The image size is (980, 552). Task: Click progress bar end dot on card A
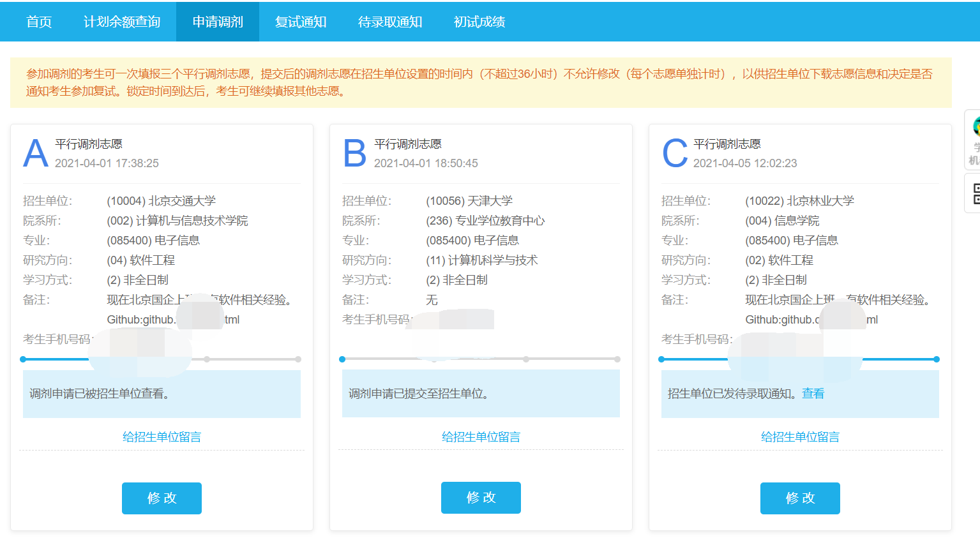coord(298,359)
